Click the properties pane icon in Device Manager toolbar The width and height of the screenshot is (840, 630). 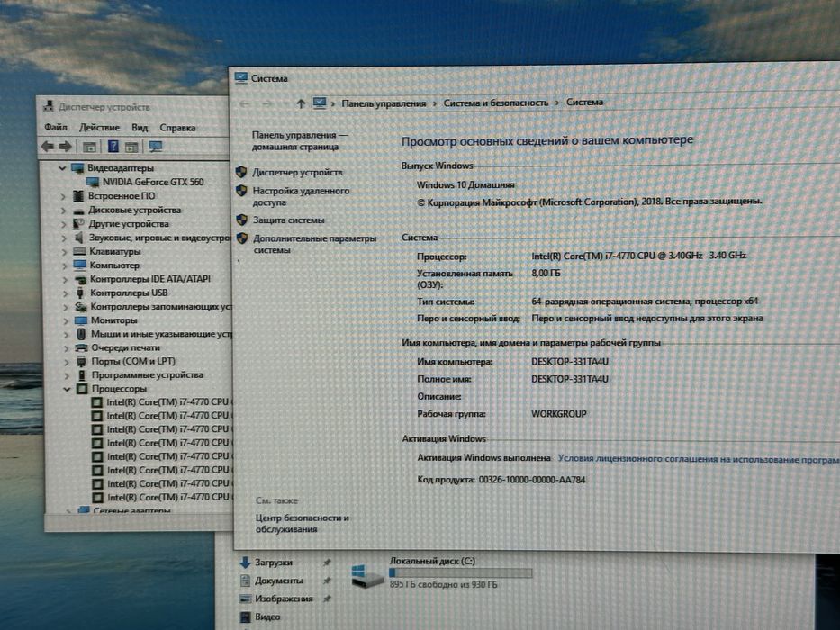pyautogui.click(x=89, y=147)
